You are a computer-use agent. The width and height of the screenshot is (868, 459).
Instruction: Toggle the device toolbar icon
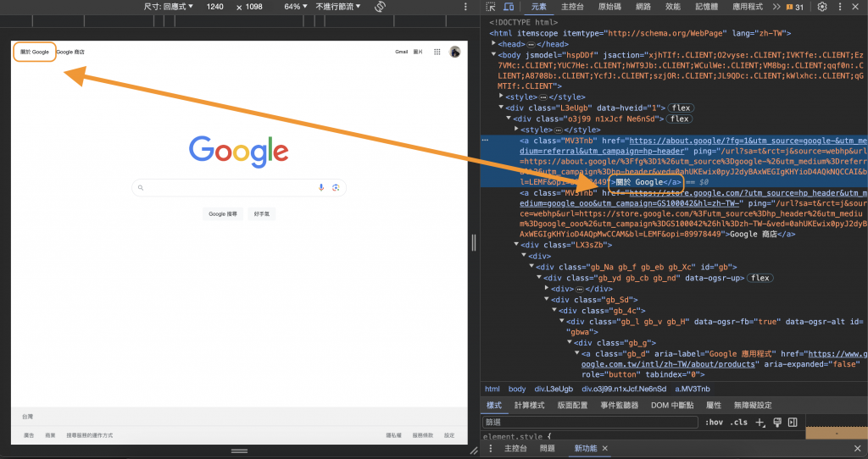coord(509,7)
